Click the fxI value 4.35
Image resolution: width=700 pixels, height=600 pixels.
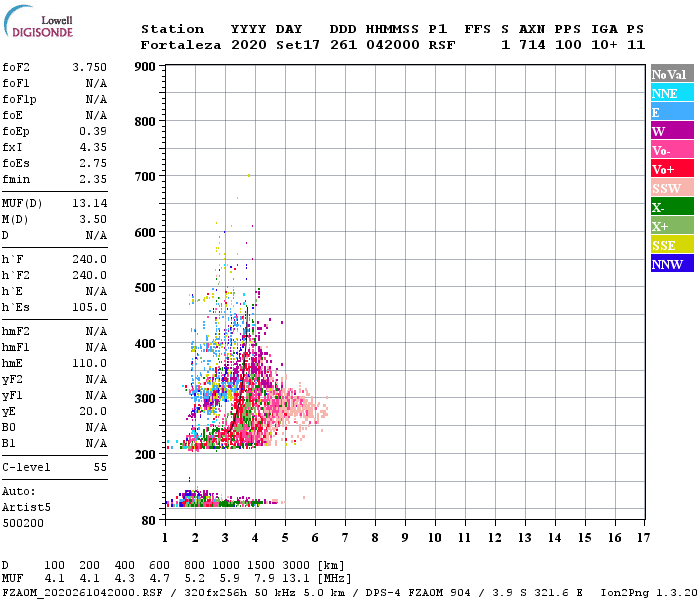(93, 147)
